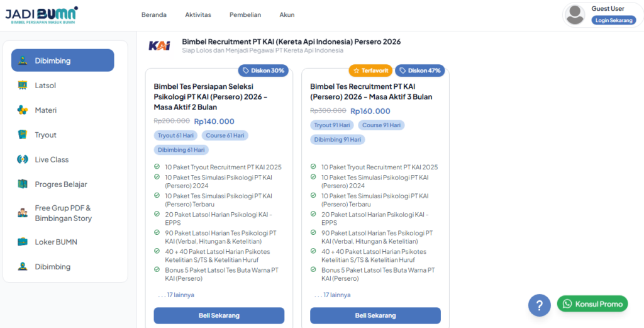
Task: Click the Guest User avatar icon
Action: [575, 15]
